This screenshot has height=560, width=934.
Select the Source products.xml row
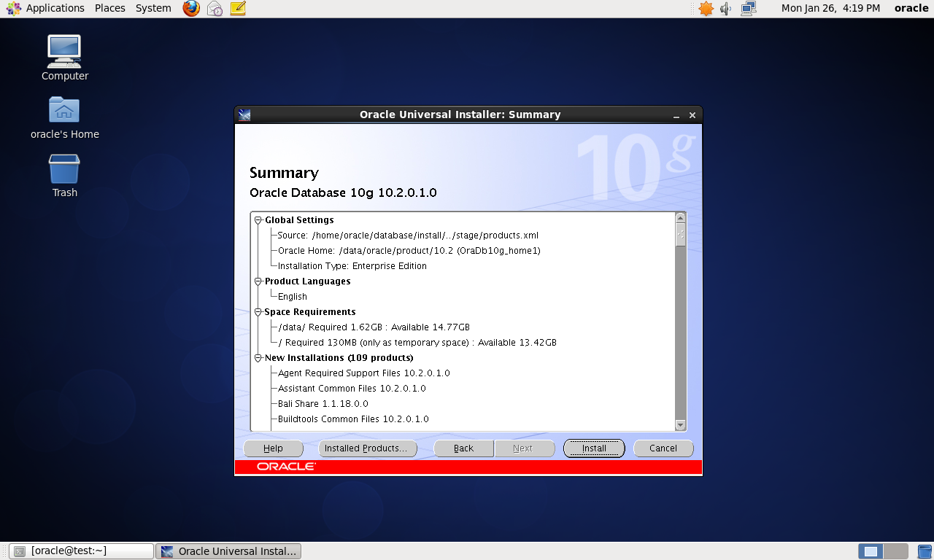(x=408, y=236)
